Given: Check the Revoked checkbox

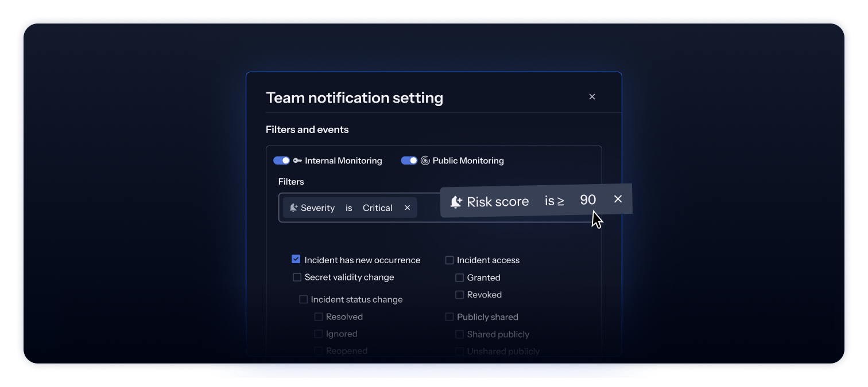Looking at the screenshot, I should pos(459,295).
